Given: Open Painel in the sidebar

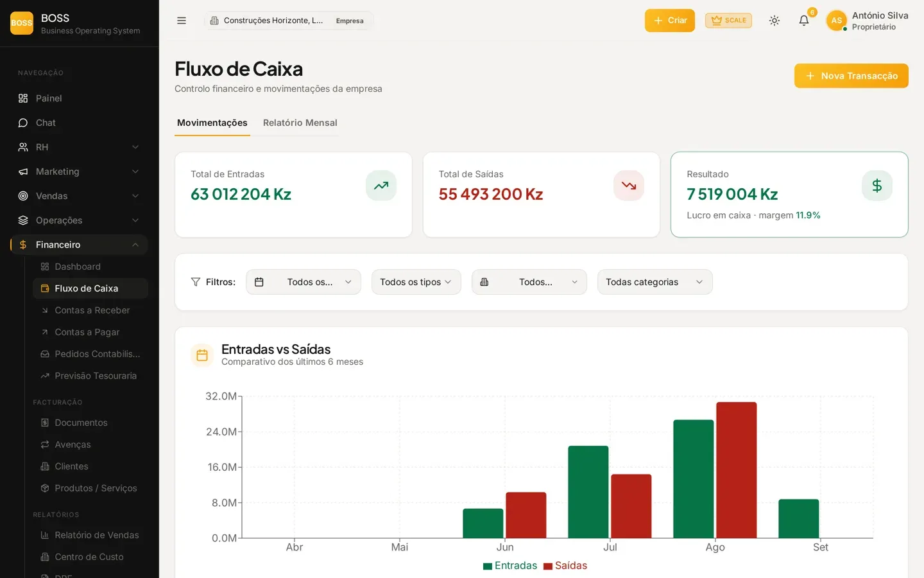Looking at the screenshot, I should (80, 98).
